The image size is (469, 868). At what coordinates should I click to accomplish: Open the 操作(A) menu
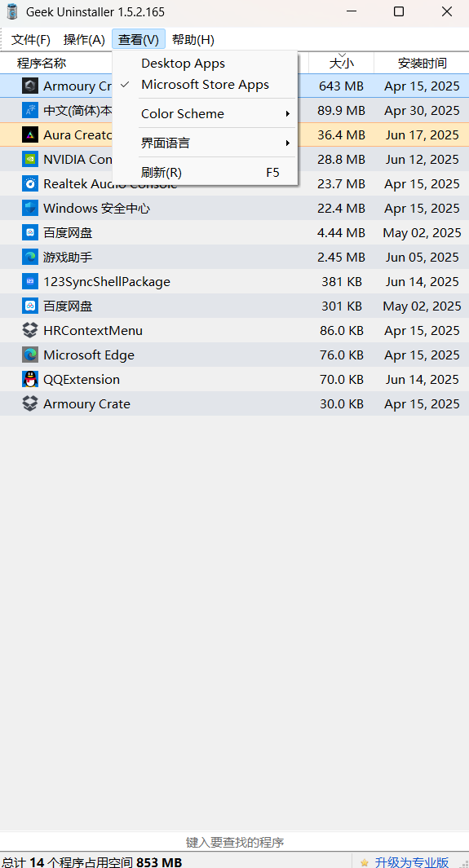pos(84,40)
